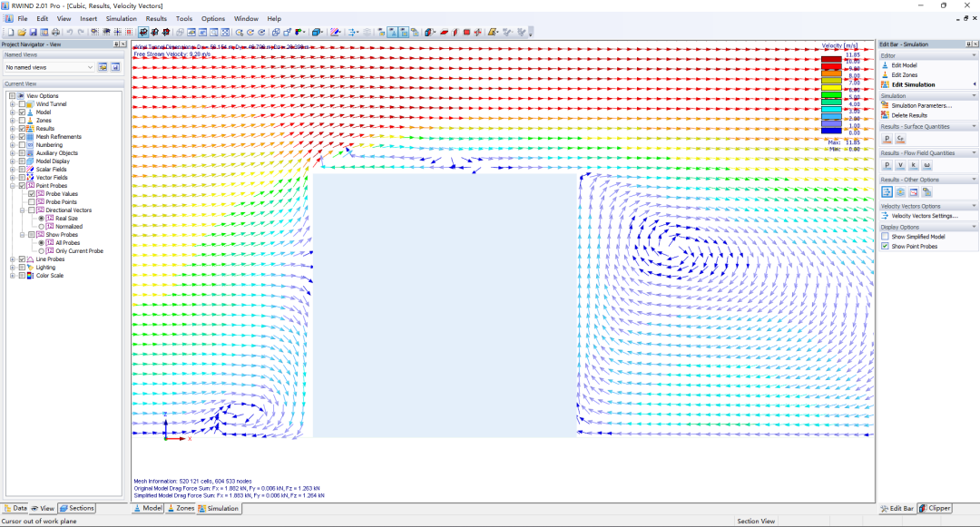This screenshot has height=527, width=980.
Task: Show pressure P surface quantity result
Action: [887, 139]
